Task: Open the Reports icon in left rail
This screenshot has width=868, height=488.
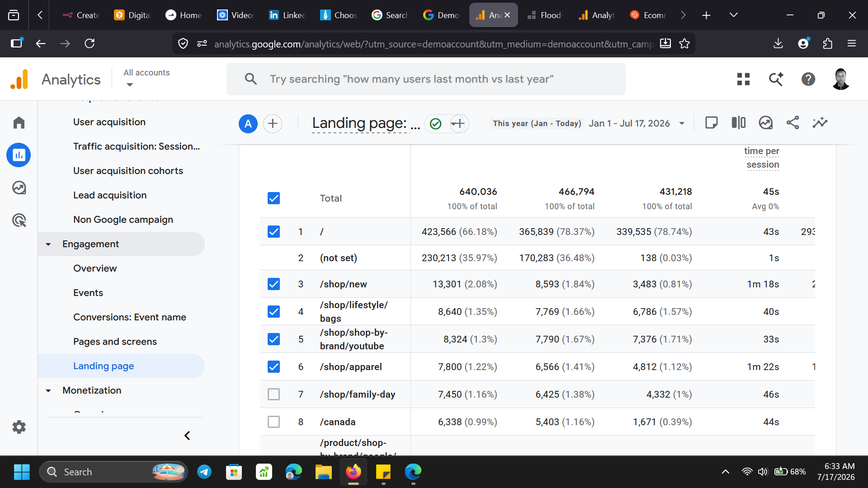Action: coord(19,155)
